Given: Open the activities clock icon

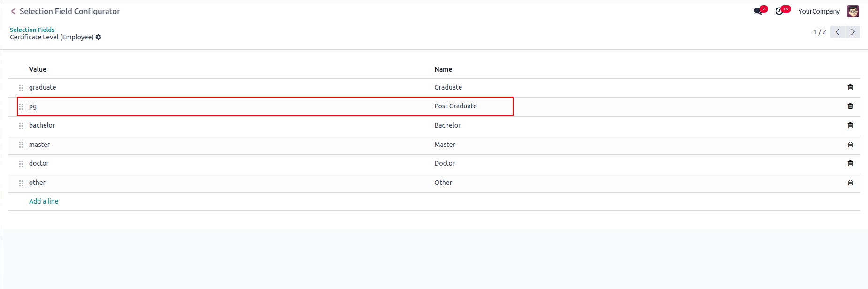Looking at the screenshot, I should (779, 11).
